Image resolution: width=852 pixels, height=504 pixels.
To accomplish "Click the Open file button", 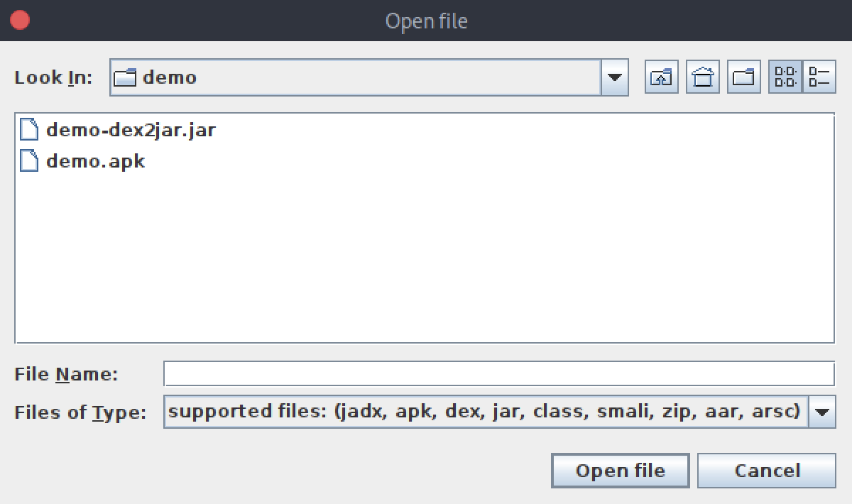I will pos(620,471).
